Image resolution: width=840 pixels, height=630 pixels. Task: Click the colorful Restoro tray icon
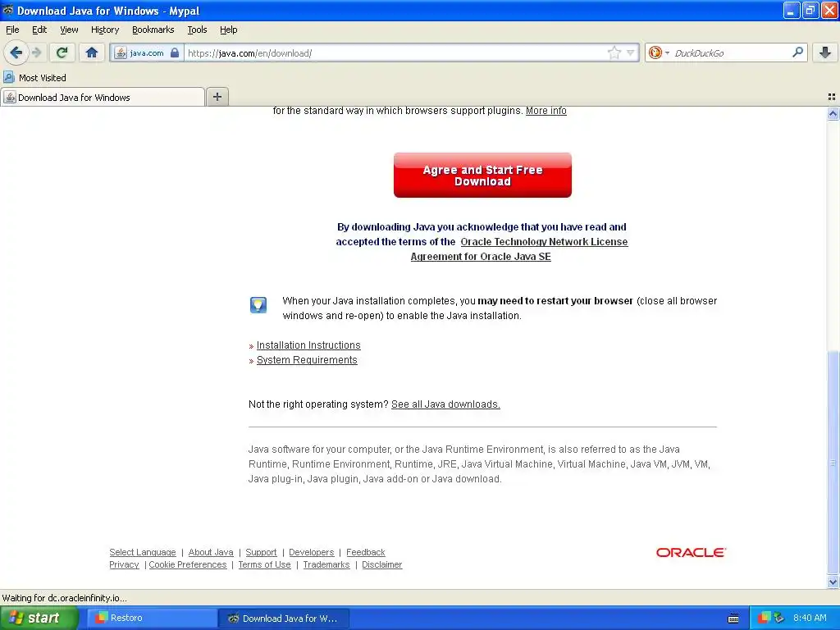click(765, 619)
